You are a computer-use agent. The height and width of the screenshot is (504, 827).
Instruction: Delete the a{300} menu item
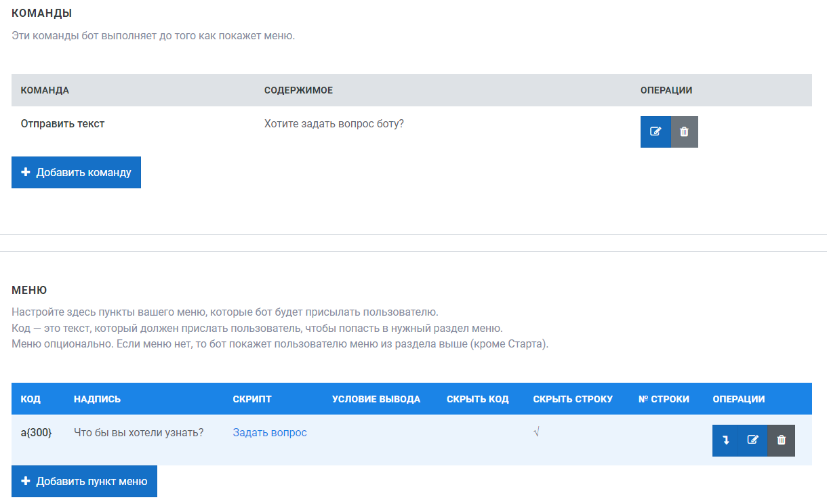tap(781, 440)
